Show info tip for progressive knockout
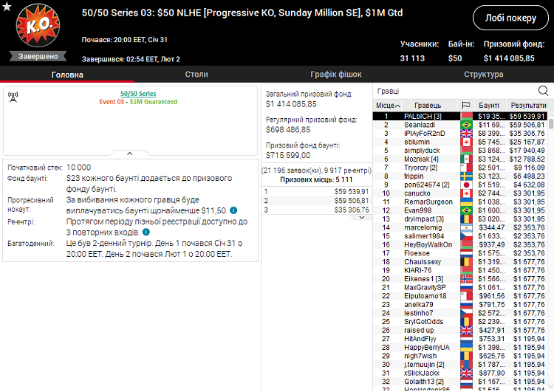This screenshot has height=392, width=554. 233,210
